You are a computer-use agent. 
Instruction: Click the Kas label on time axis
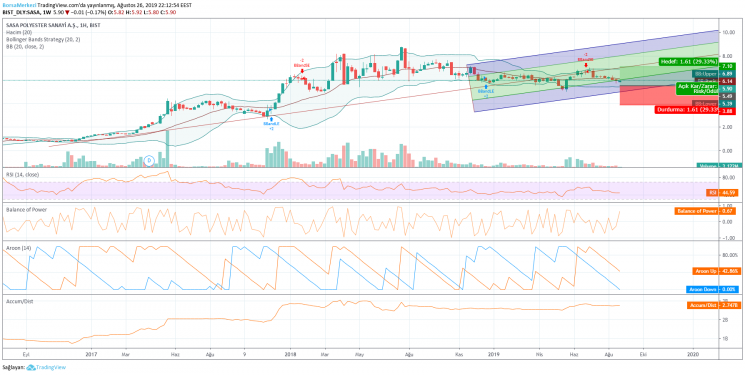(459, 354)
